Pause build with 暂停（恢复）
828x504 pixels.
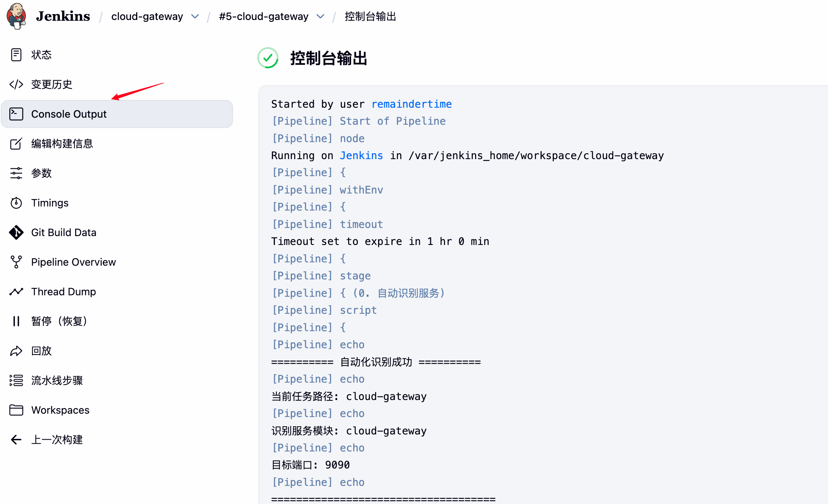pos(58,321)
